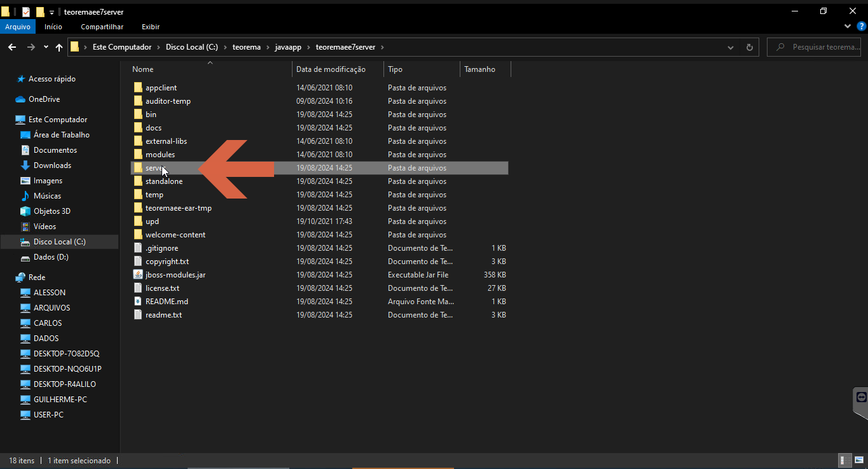Select Acesso rápido in the navigation pane
This screenshot has width=868, height=469.
(x=52, y=79)
